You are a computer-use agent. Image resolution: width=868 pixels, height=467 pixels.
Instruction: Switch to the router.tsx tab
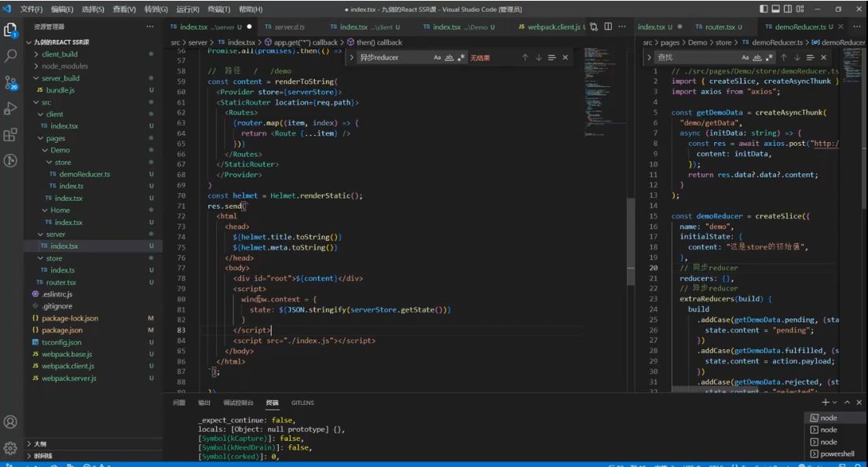[x=719, y=27]
